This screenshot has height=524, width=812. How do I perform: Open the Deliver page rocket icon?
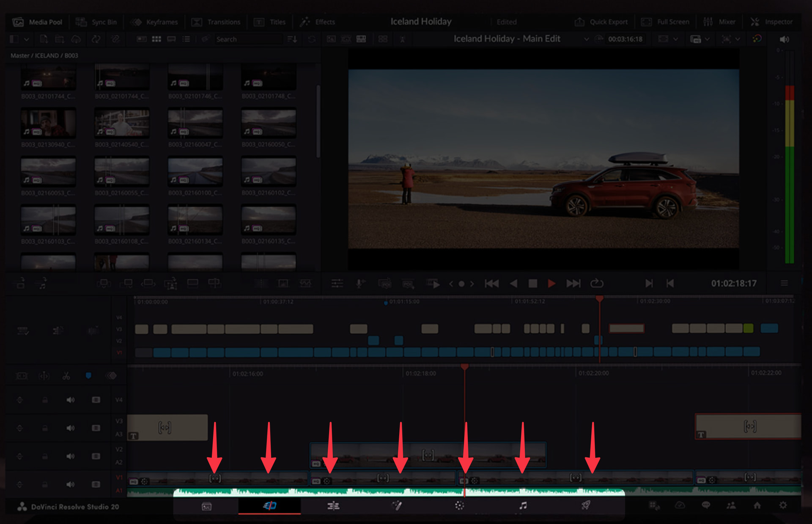tap(586, 505)
